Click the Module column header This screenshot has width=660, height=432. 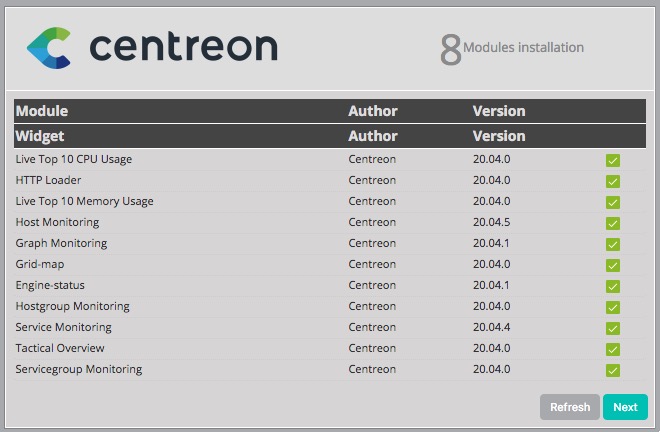point(42,111)
